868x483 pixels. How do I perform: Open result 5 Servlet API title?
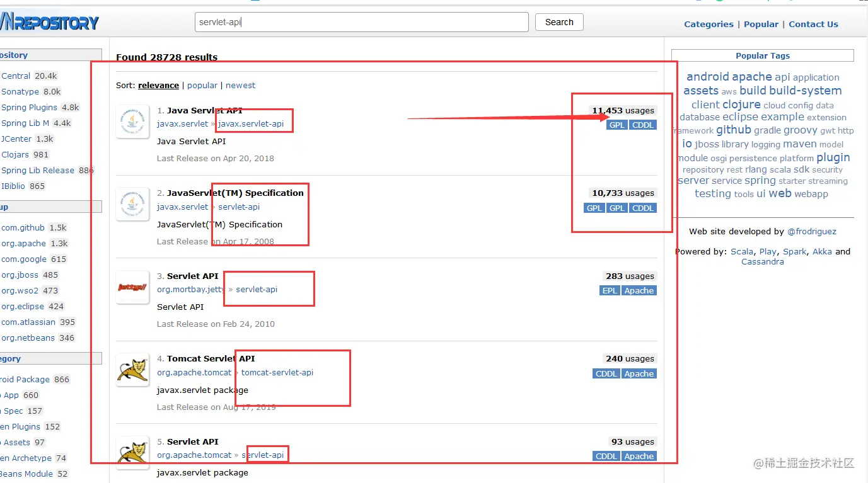[193, 441]
